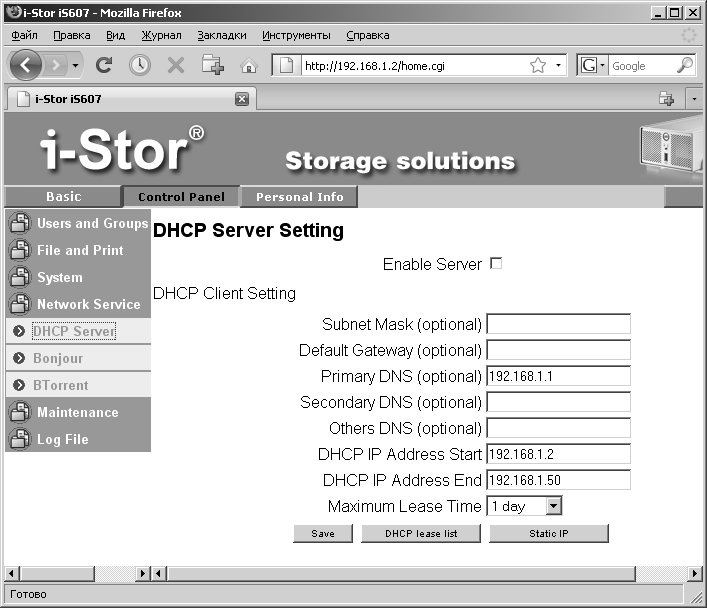Click the Static IP button
The width and height of the screenshot is (707, 608).
coord(548,534)
